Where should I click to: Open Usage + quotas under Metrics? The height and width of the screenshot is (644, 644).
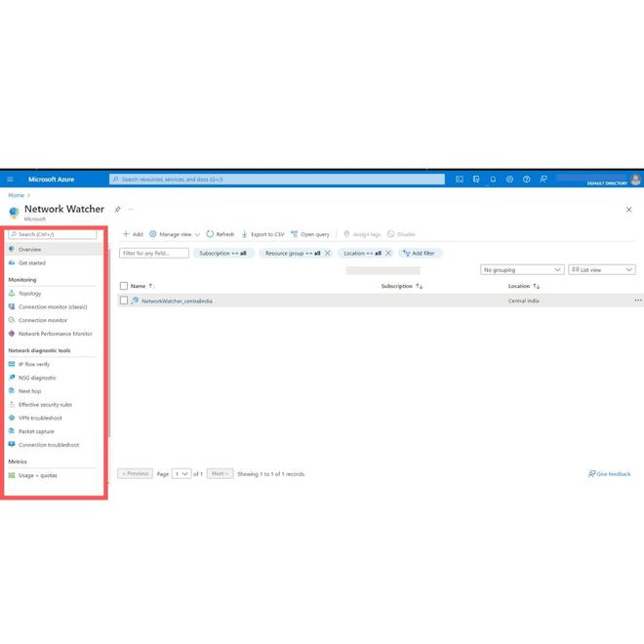tap(37, 475)
